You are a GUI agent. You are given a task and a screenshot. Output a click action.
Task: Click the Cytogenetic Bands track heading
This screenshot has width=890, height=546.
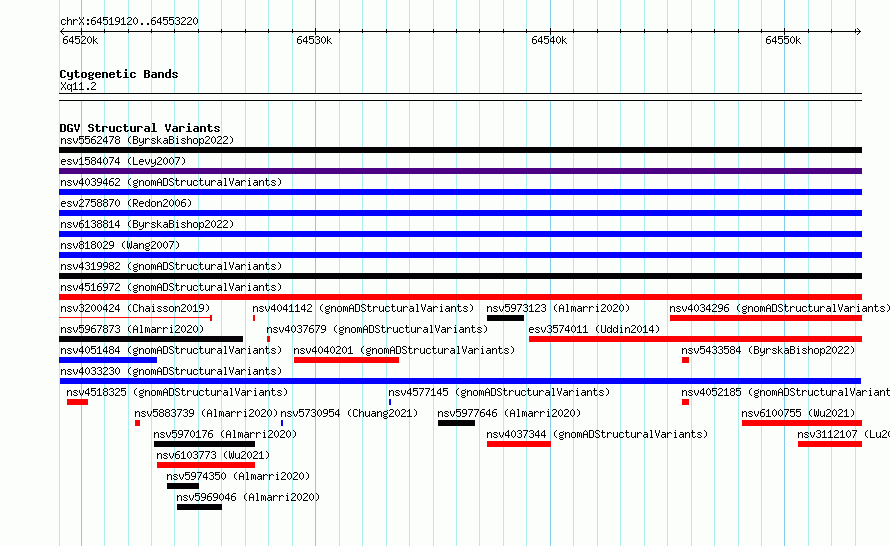[119, 74]
